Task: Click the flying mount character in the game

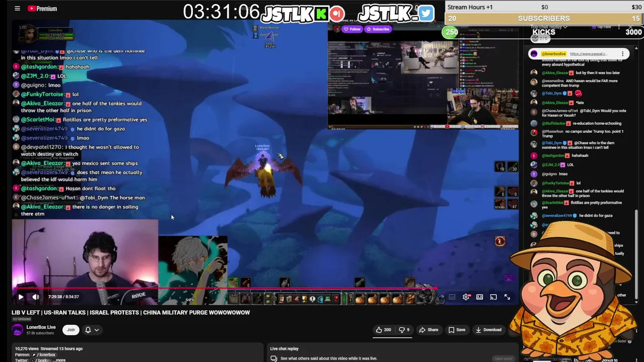Action: point(264,173)
